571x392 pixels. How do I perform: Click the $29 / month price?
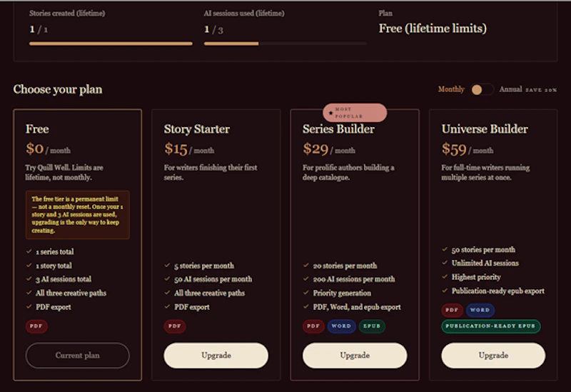[329, 149]
